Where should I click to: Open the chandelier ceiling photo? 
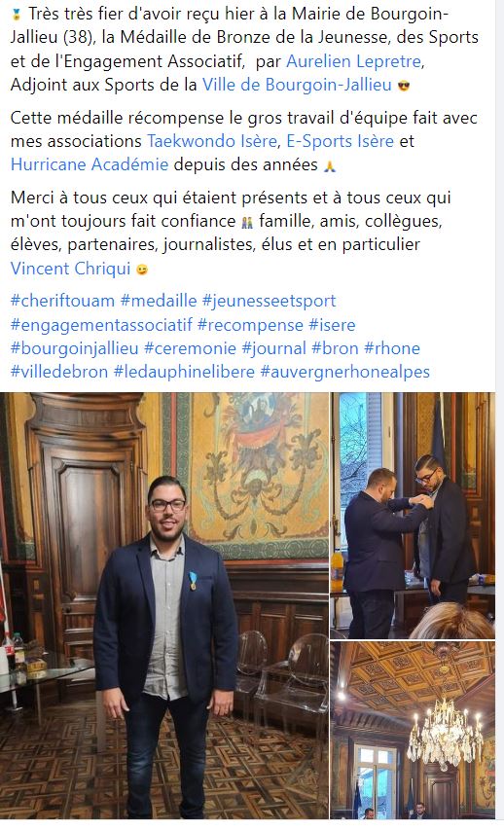tap(413, 731)
